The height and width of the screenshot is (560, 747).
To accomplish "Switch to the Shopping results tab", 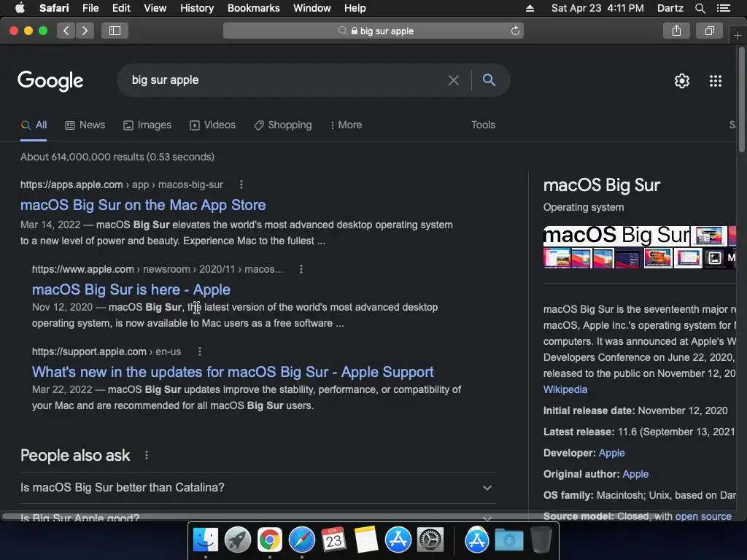I will [283, 125].
